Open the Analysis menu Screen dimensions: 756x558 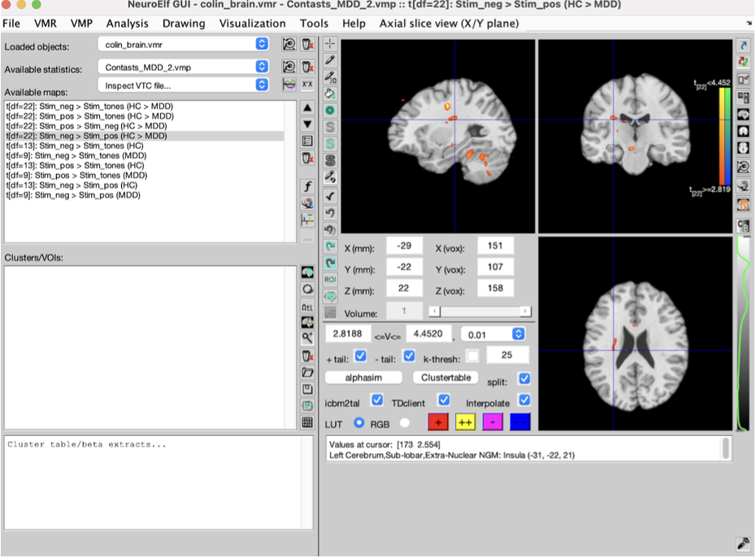pyautogui.click(x=128, y=23)
